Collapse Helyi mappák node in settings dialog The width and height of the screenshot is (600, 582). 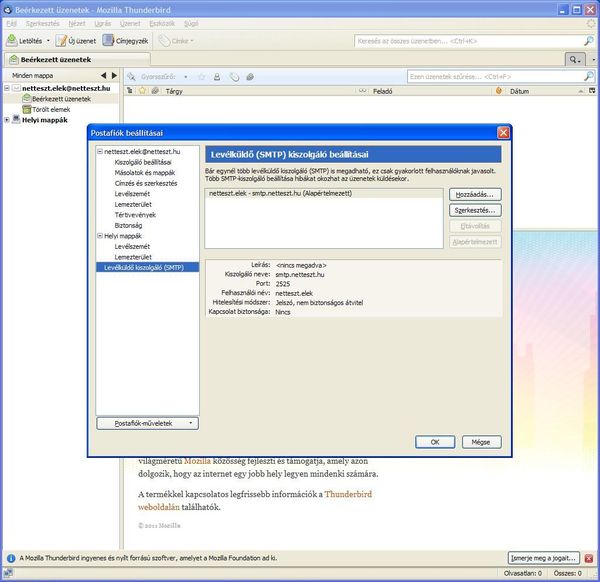(100, 236)
